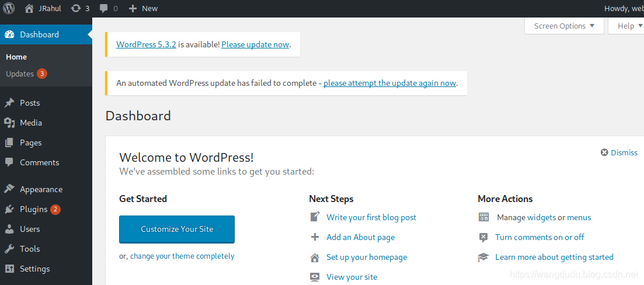Open Updates submenu with 3 badge
This screenshot has height=285, width=644.
26,74
